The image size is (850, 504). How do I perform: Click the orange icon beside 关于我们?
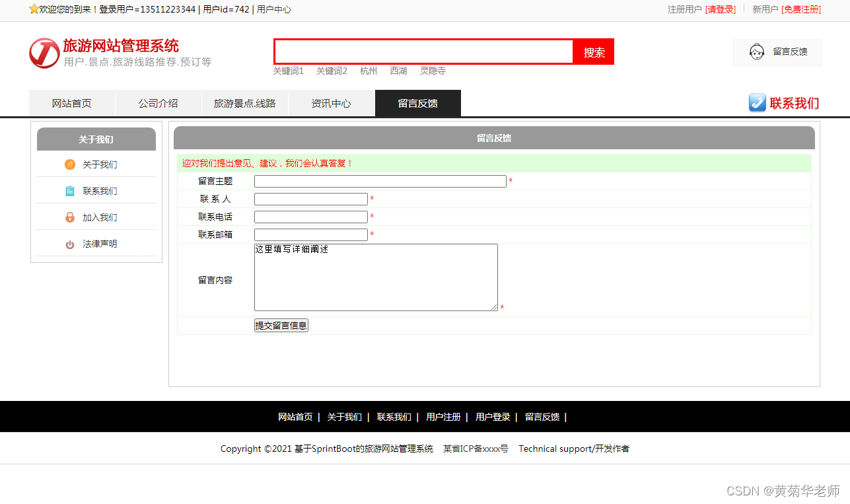click(x=70, y=164)
